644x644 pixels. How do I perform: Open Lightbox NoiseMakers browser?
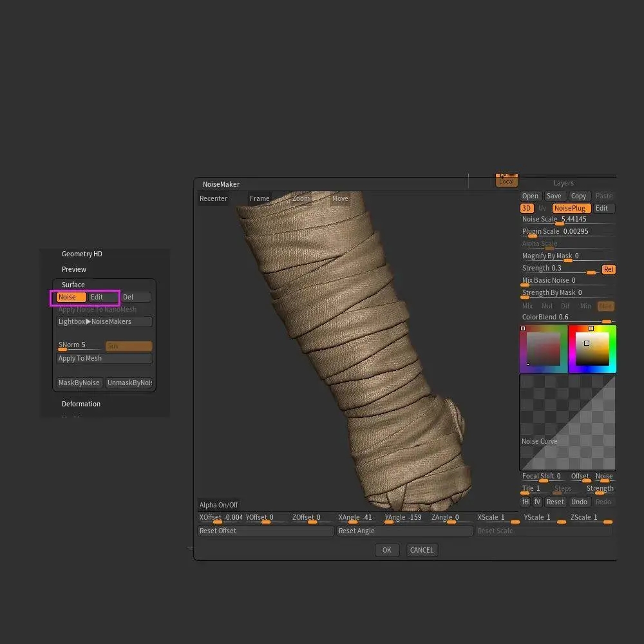coord(104,321)
